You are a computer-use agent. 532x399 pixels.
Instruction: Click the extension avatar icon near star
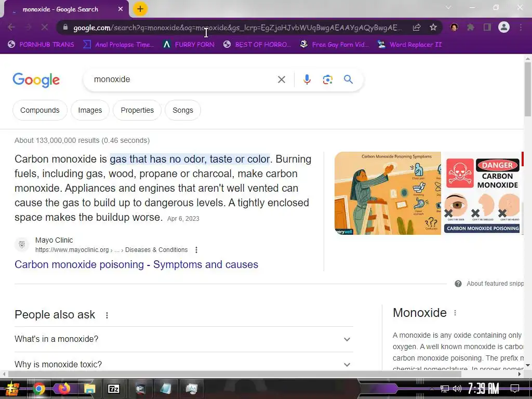tap(454, 27)
